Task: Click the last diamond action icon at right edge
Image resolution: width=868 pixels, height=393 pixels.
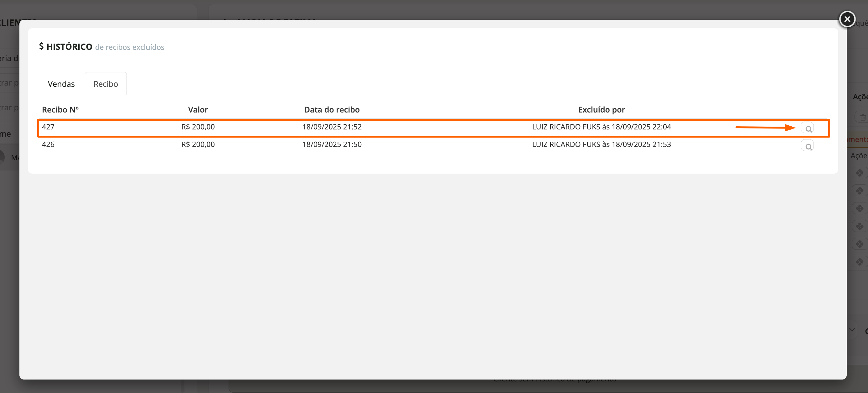Action: point(860,261)
